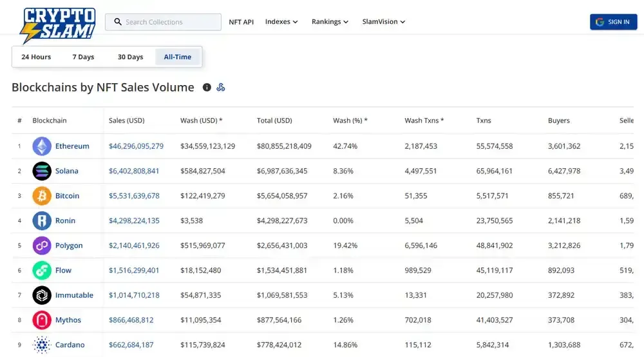Click Cardano buyers count 1,303,688
644x357 pixels.
tap(564, 345)
